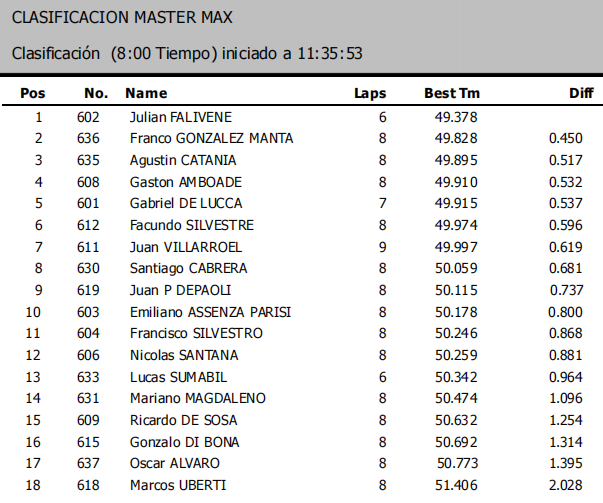603x503 pixels.
Task: Select driver Franco GONZALEZ MANTA
Action: click(211, 138)
